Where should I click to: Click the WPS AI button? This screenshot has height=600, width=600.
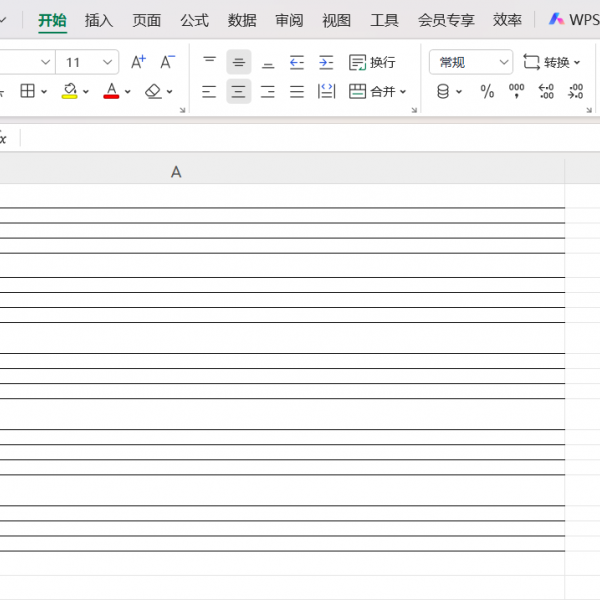point(574,20)
